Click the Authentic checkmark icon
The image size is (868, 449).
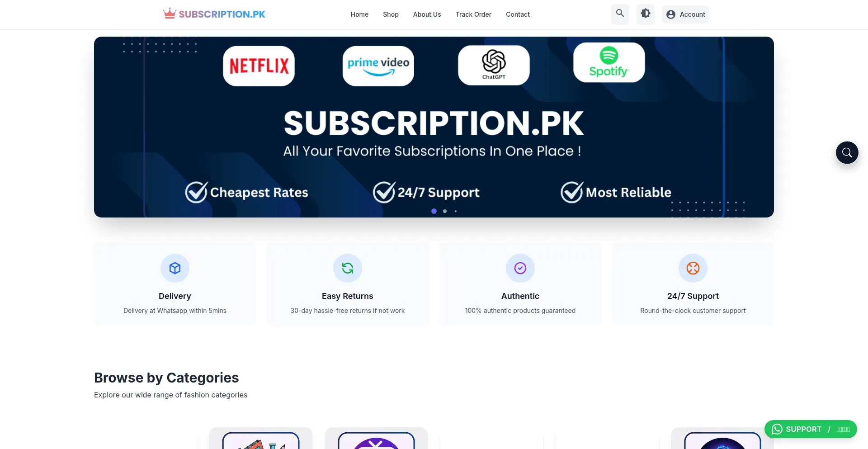tap(520, 268)
